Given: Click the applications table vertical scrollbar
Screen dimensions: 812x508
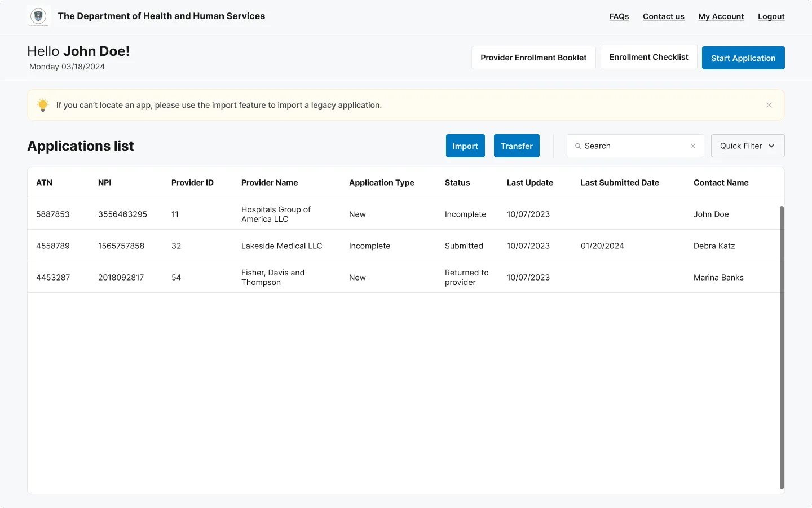Looking at the screenshot, I should (x=782, y=347).
